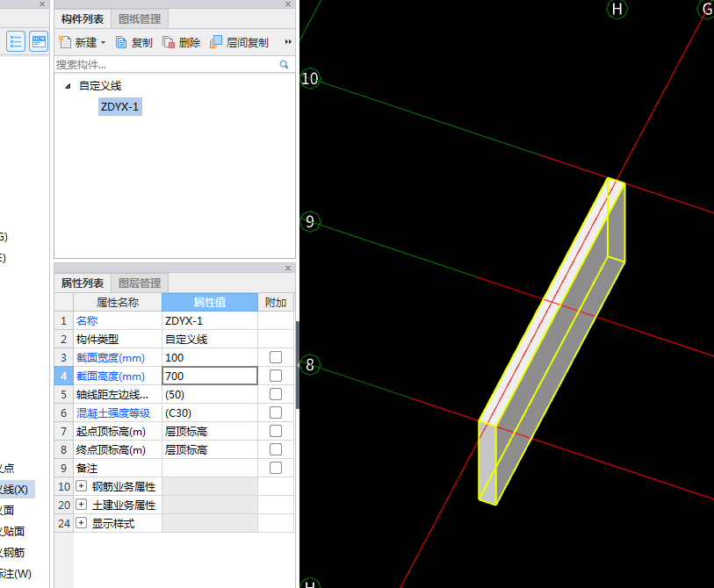
Task: Click the 混凝土强度等级 value (C30)
Action: (x=210, y=412)
